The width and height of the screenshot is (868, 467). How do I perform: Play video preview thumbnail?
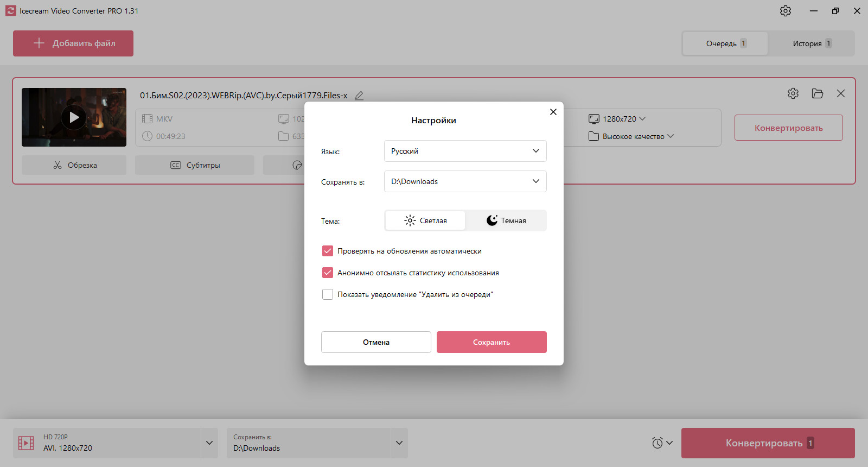[74, 117]
